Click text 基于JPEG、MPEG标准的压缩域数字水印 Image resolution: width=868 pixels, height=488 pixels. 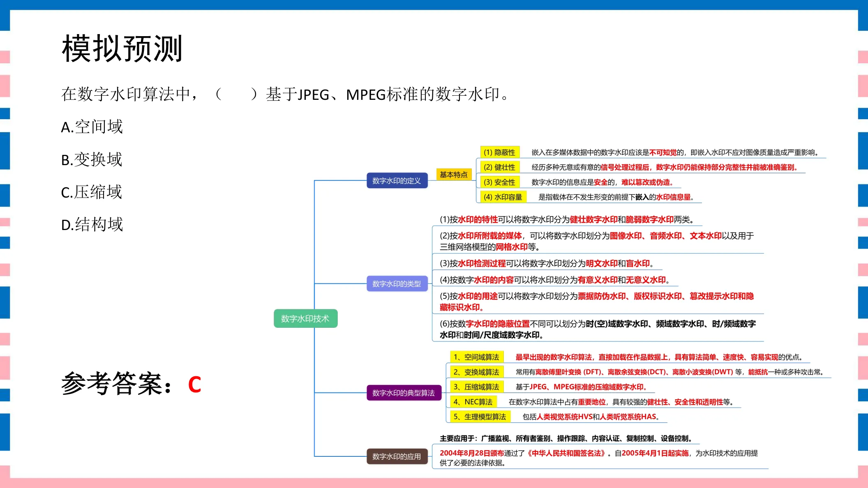(x=582, y=387)
